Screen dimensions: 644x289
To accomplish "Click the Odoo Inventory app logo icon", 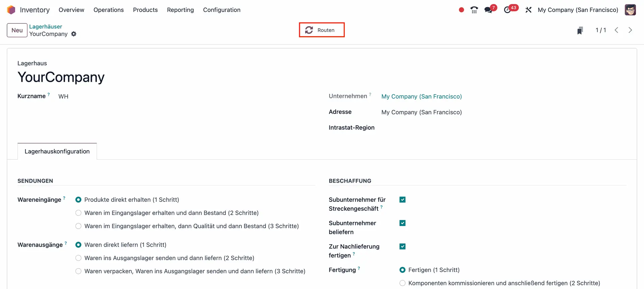I will point(11,10).
